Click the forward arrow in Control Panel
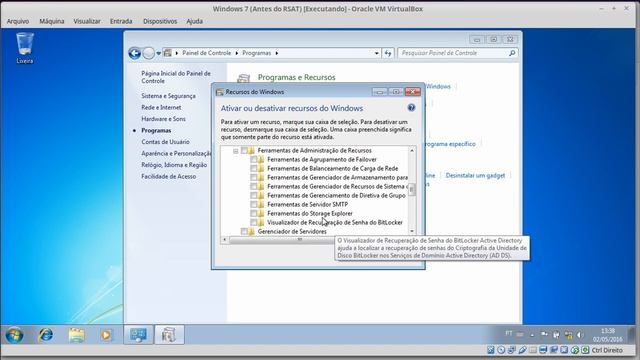Viewport: 640px width, 360px height. coord(149,53)
